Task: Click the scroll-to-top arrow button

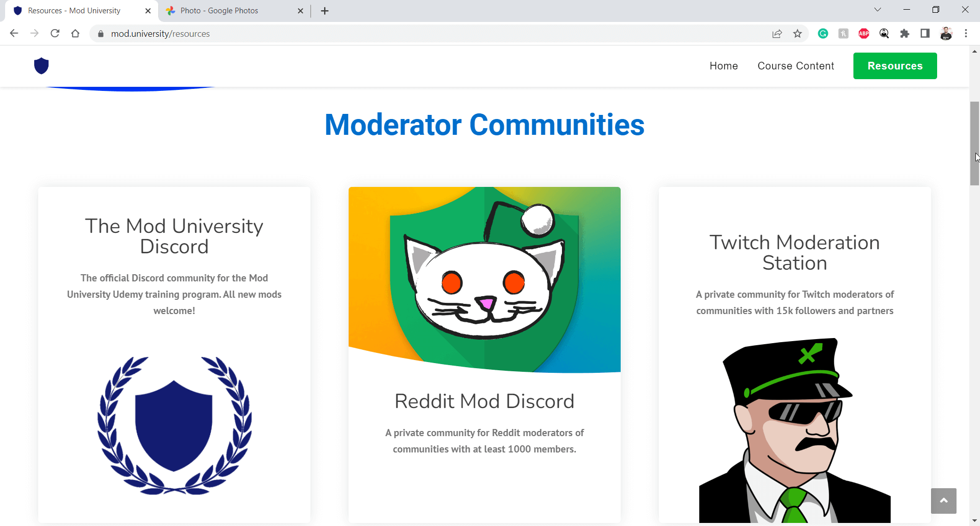Action: pos(943,501)
